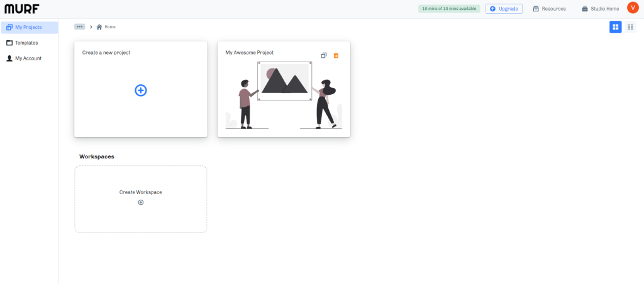Switch to list view
The height and width of the screenshot is (284, 644).
pyautogui.click(x=630, y=27)
